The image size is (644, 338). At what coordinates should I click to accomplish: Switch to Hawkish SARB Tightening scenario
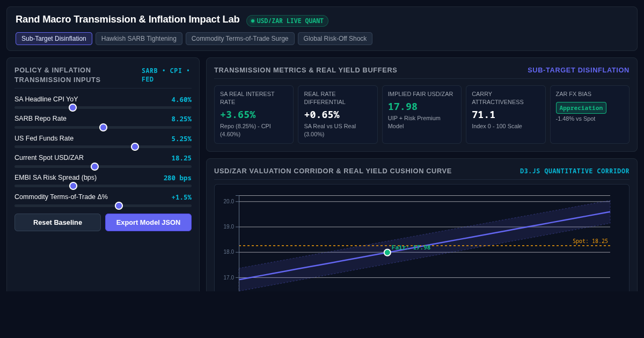tap(139, 39)
